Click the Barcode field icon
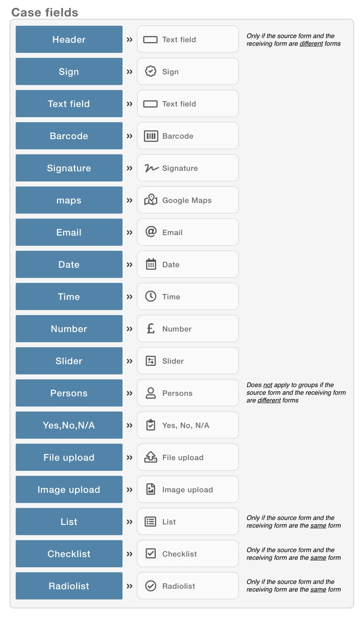Screen dimensions: 364x618 (x=150, y=136)
